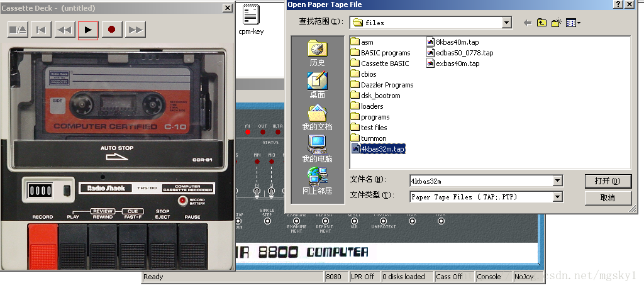Expand the look-in folder dropdown

[x=507, y=23]
